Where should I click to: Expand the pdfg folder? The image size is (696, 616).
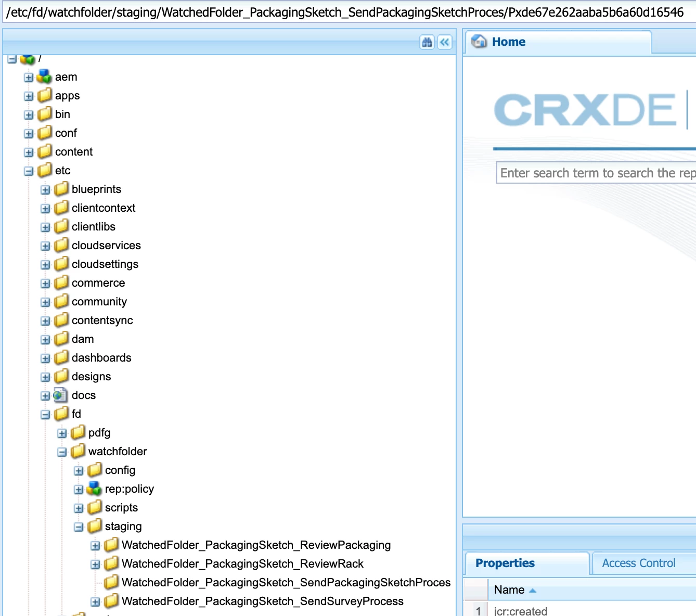[x=62, y=433]
